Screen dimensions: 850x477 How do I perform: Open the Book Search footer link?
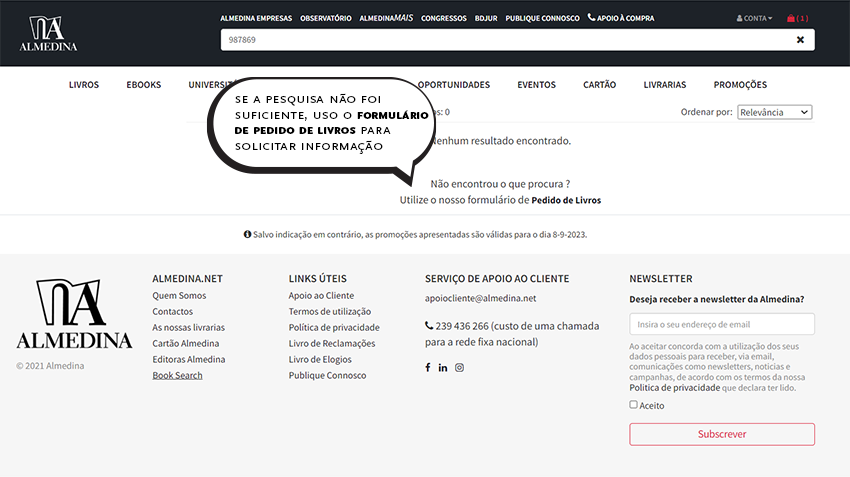[177, 375]
